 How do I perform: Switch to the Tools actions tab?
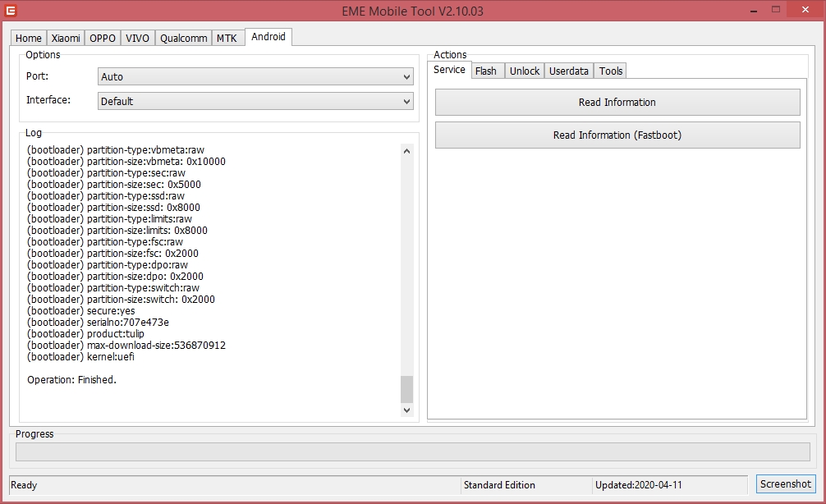click(611, 71)
